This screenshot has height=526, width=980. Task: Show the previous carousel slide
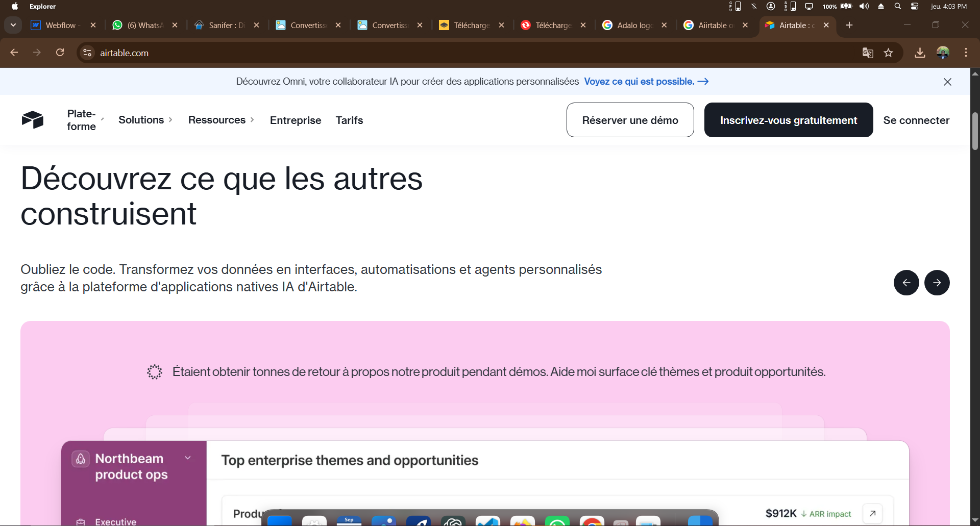coord(906,283)
